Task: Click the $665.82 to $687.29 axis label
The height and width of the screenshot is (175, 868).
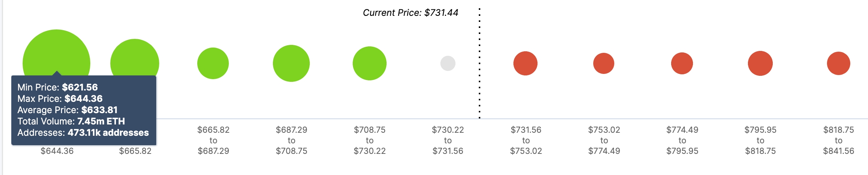Action: pyautogui.click(x=213, y=140)
